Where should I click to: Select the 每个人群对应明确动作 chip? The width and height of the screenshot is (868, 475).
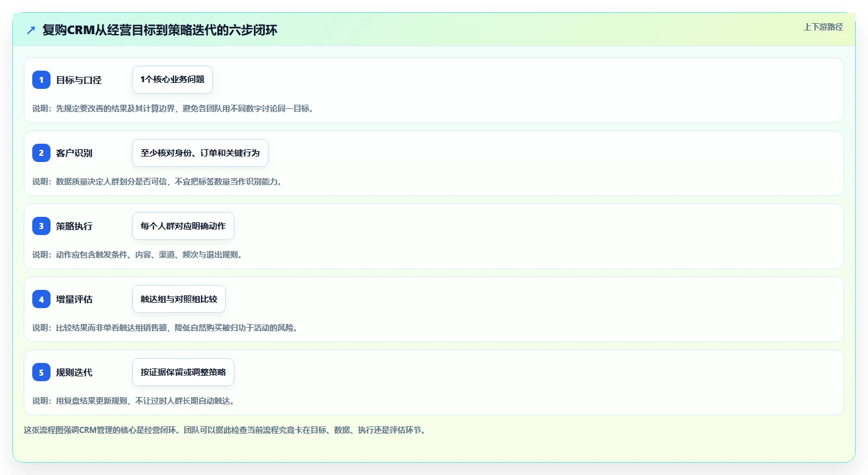tap(183, 226)
